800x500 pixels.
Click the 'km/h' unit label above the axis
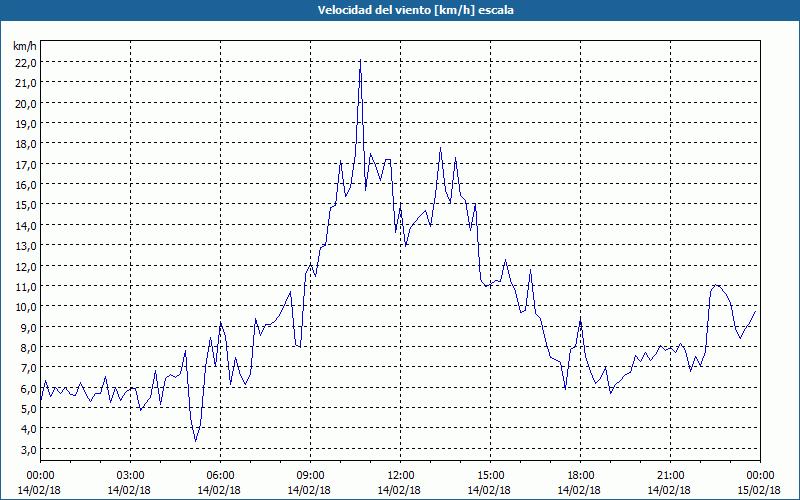25,46
